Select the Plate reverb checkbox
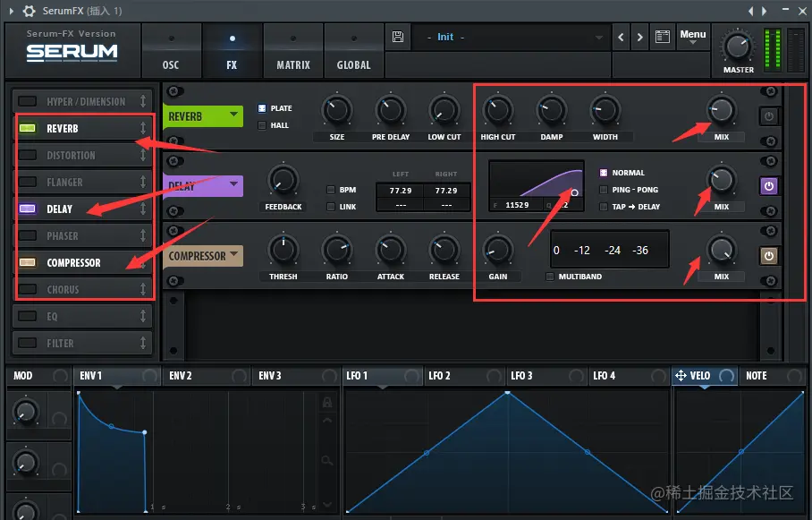Viewport: 812px width, 520px height. coord(262,108)
